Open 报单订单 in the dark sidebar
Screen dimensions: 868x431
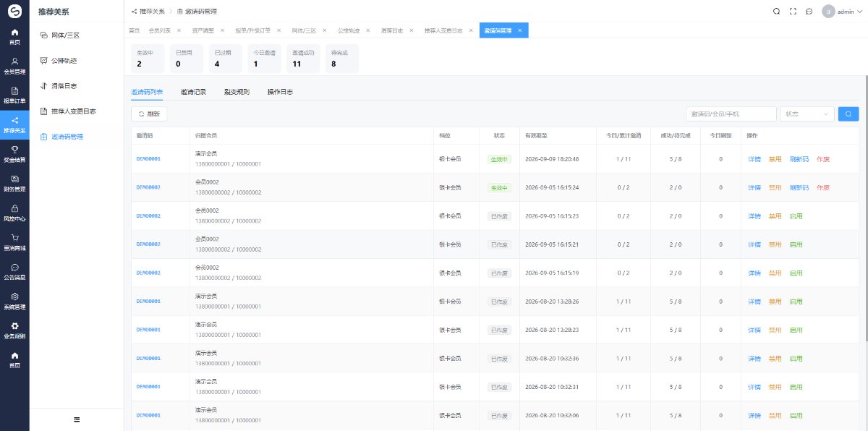(x=14, y=95)
